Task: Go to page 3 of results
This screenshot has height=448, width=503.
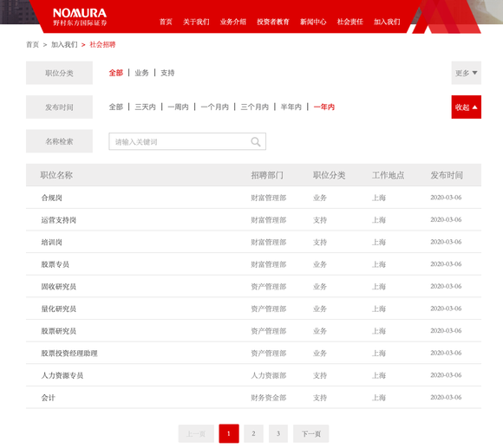Action: click(x=278, y=433)
